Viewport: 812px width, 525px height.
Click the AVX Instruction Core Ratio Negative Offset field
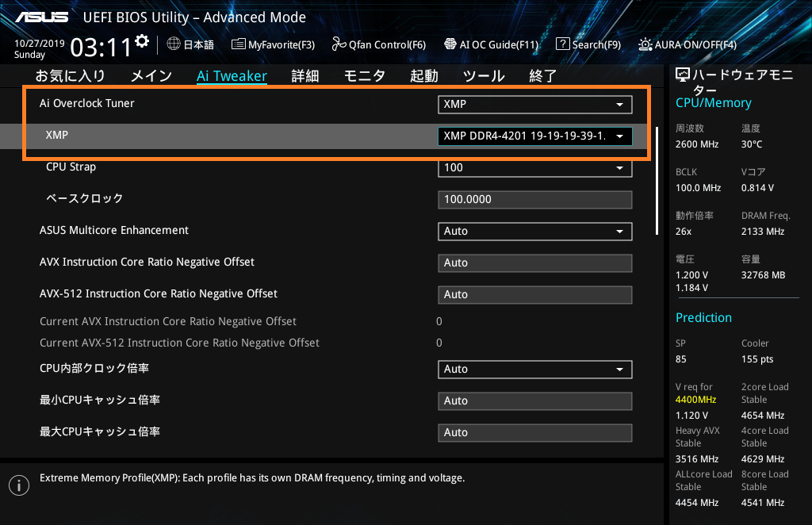535,262
